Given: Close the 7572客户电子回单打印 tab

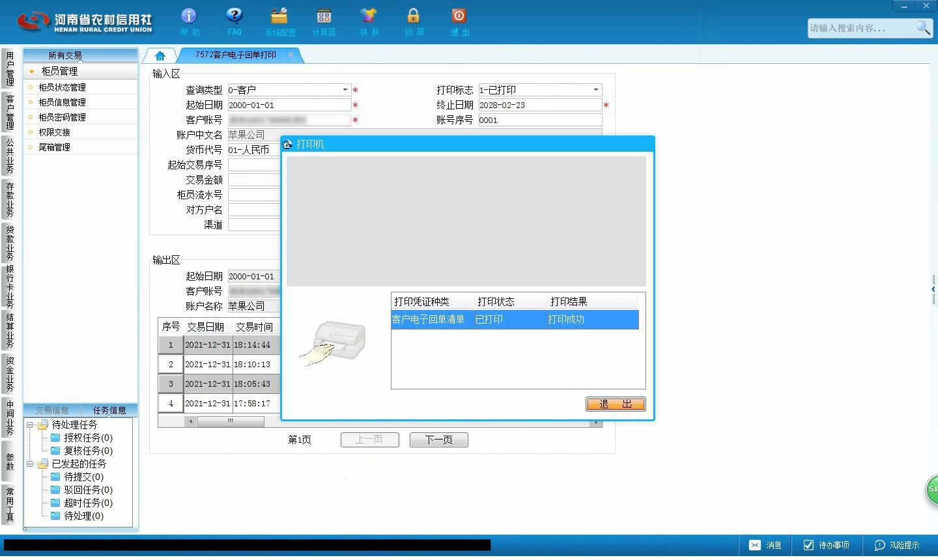Looking at the screenshot, I should click(x=291, y=55).
